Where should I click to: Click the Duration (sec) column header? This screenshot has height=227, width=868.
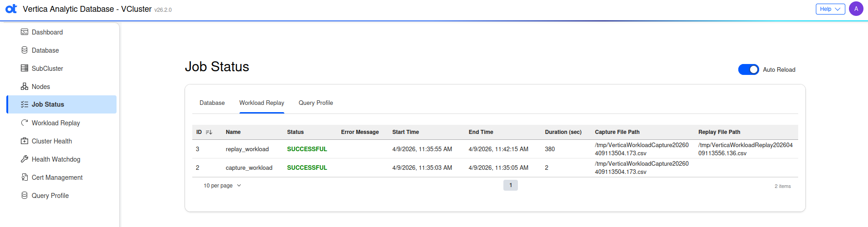click(x=563, y=132)
